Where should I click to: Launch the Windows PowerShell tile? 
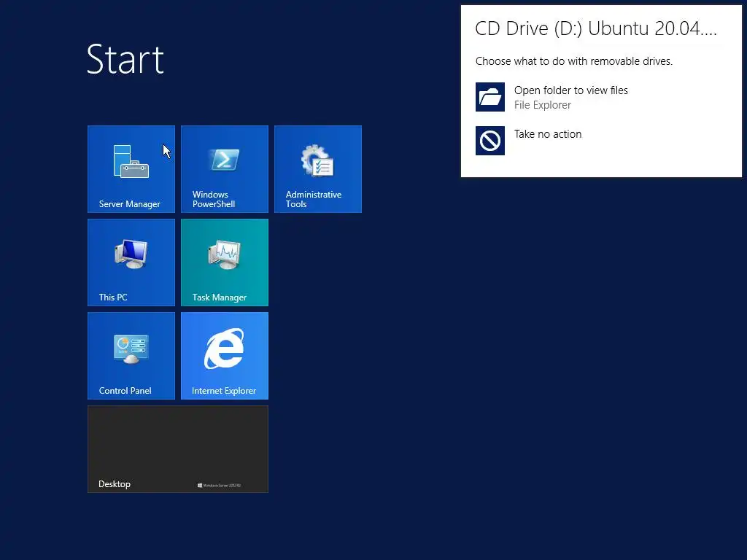click(x=225, y=169)
